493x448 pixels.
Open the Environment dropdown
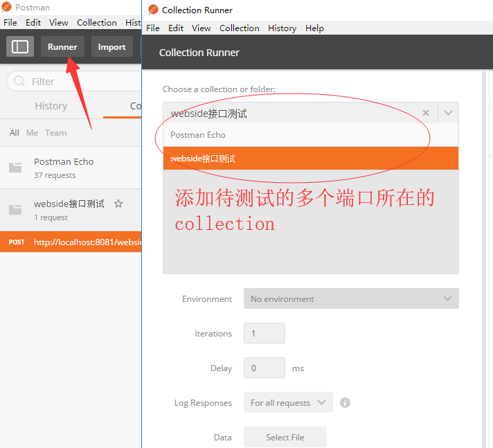point(351,298)
